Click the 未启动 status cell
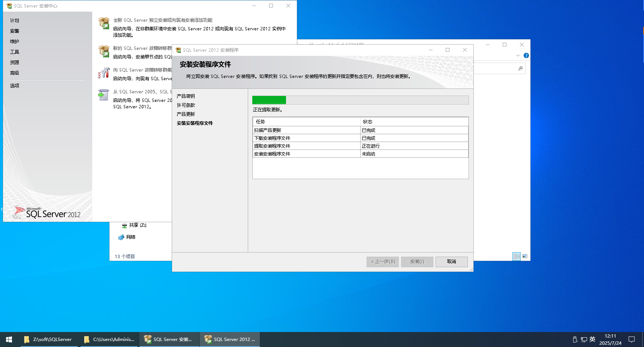Screen dimensions: 644x347 click(414, 154)
